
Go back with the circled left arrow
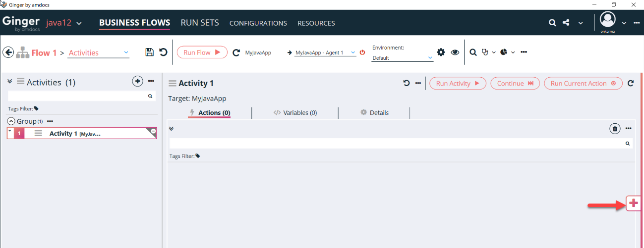(x=8, y=52)
